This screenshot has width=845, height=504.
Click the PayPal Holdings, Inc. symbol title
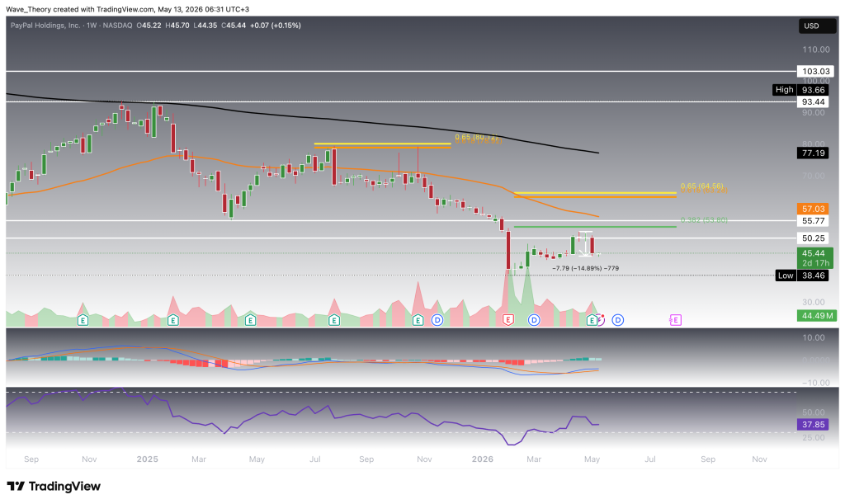click(x=45, y=26)
